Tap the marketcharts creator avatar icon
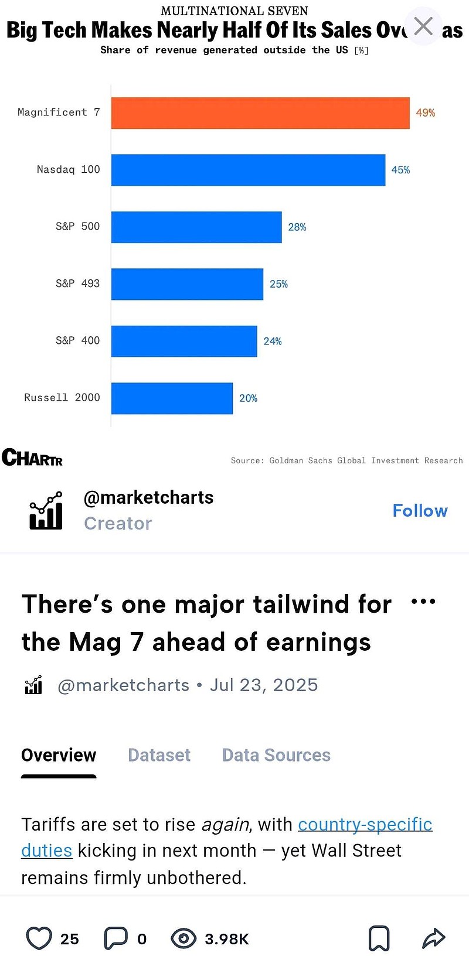This screenshot has height=980, width=469. [46, 510]
